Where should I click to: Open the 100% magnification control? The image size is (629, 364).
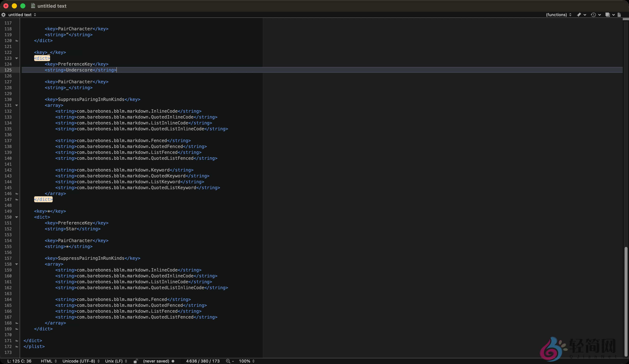(246, 361)
